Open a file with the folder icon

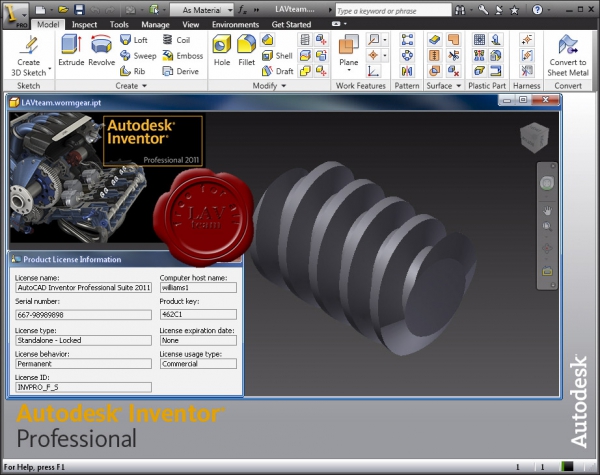pos(63,10)
